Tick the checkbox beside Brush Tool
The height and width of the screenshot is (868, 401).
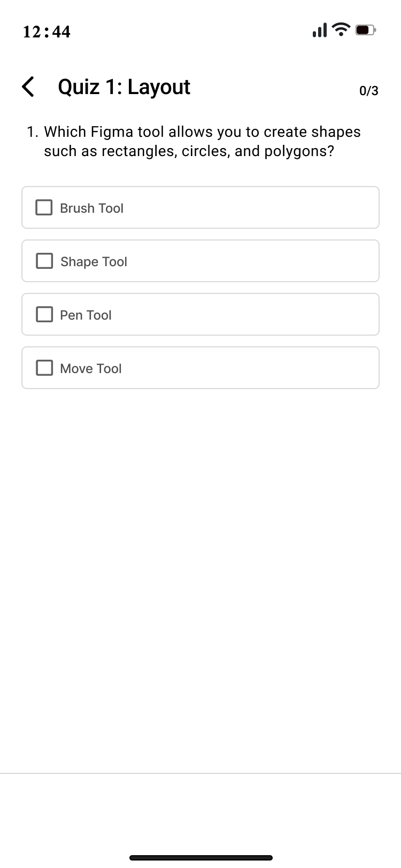(x=44, y=207)
